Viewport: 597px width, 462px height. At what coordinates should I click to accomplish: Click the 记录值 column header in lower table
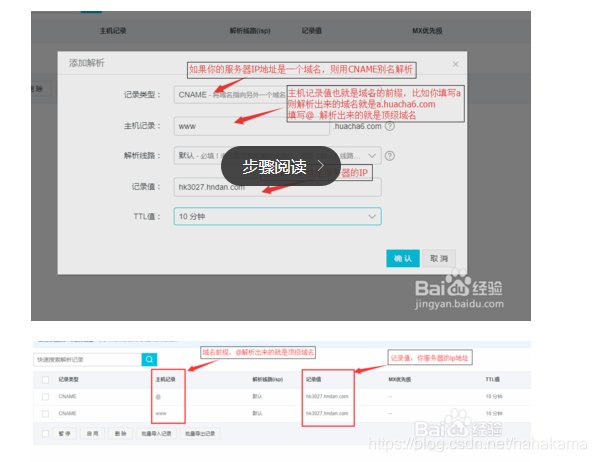(314, 379)
